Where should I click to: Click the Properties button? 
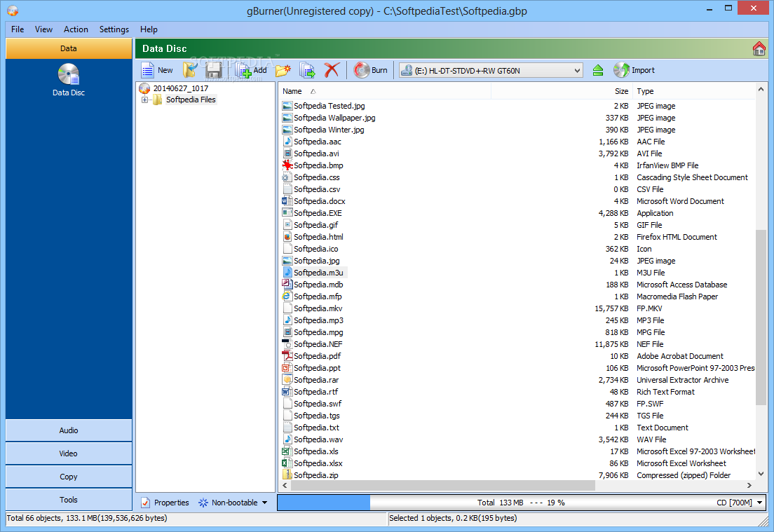[x=165, y=503]
